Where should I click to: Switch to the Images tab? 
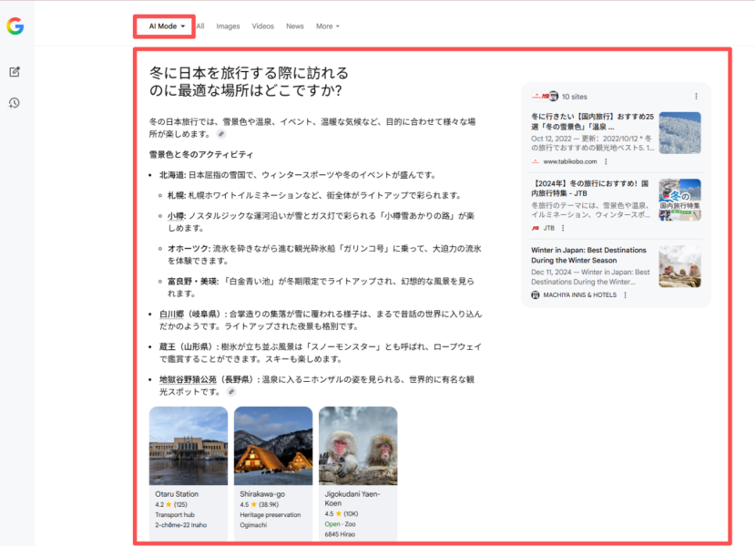click(x=228, y=26)
